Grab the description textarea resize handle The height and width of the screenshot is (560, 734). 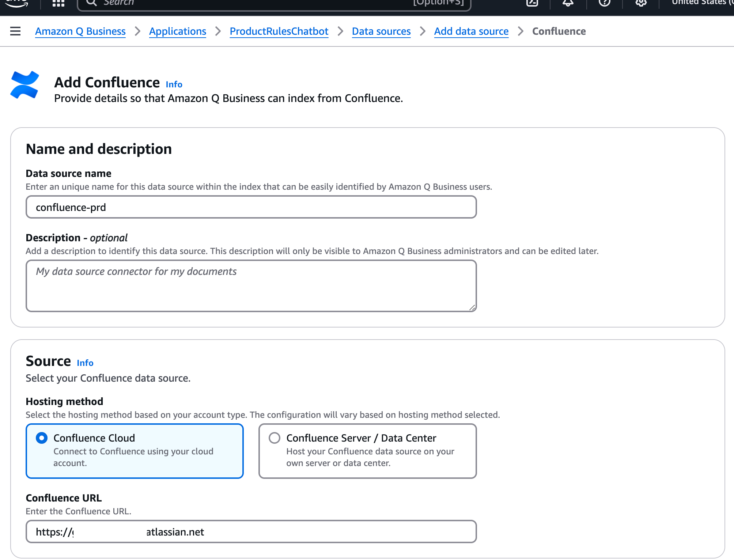[472, 308]
